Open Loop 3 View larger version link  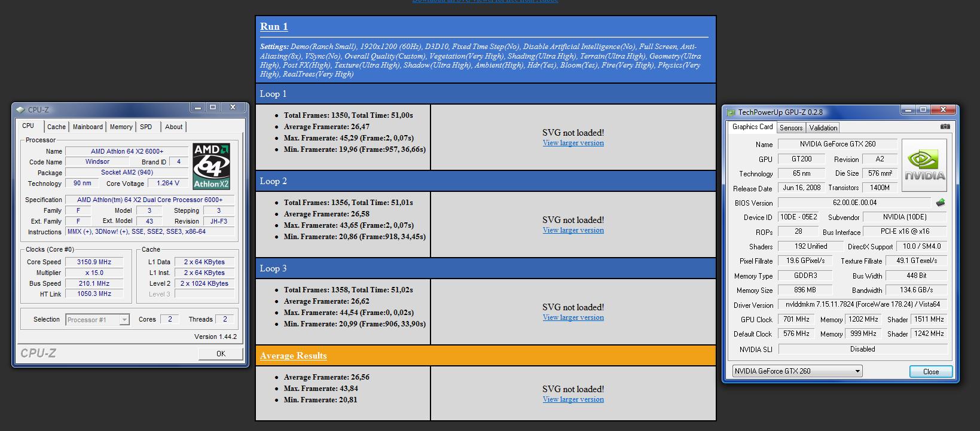pyautogui.click(x=573, y=317)
